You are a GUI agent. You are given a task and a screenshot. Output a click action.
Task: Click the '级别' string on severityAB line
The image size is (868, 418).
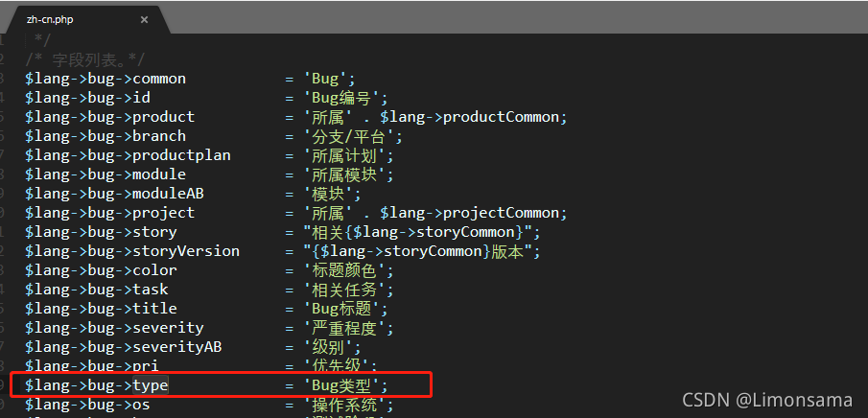coord(328,347)
